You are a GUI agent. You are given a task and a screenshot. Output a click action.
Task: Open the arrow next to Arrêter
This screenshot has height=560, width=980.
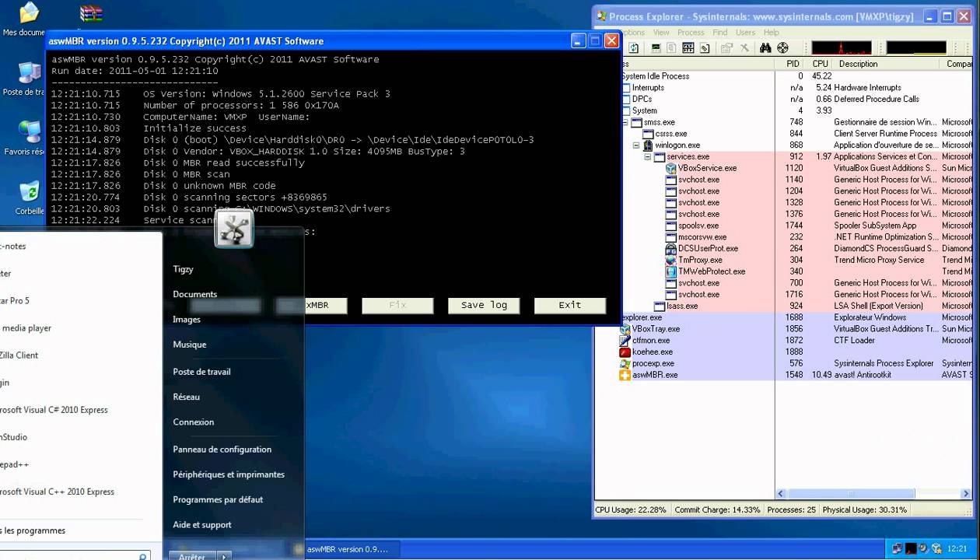coord(224,556)
